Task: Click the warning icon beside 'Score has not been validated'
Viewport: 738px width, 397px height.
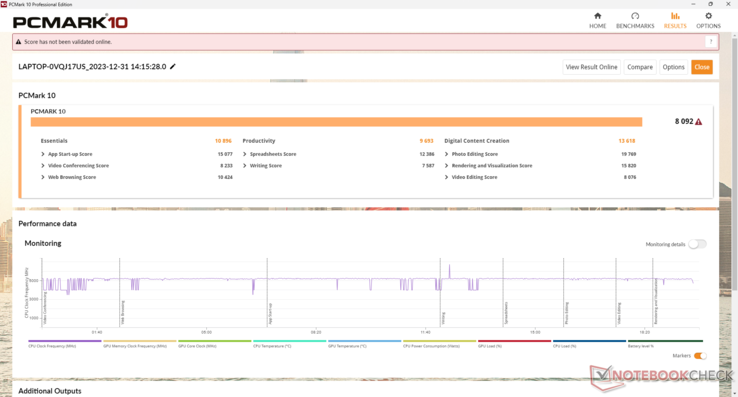Action: click(19, 42)
